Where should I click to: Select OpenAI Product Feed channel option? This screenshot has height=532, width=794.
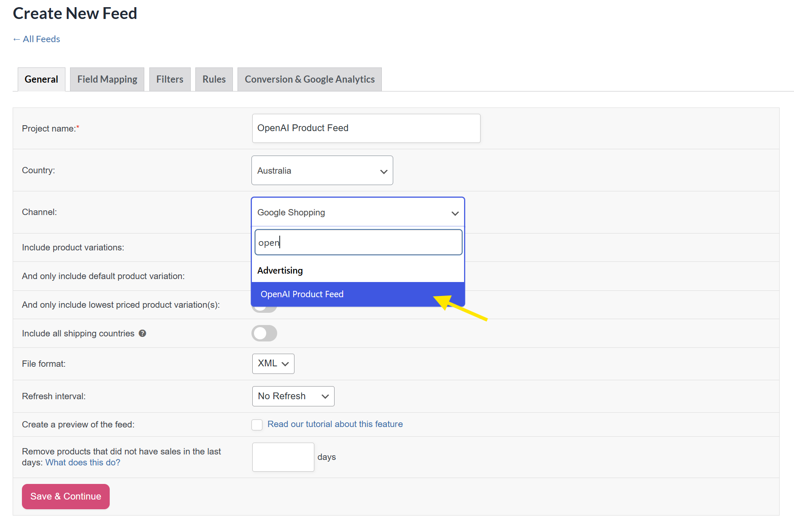[302, 294]
